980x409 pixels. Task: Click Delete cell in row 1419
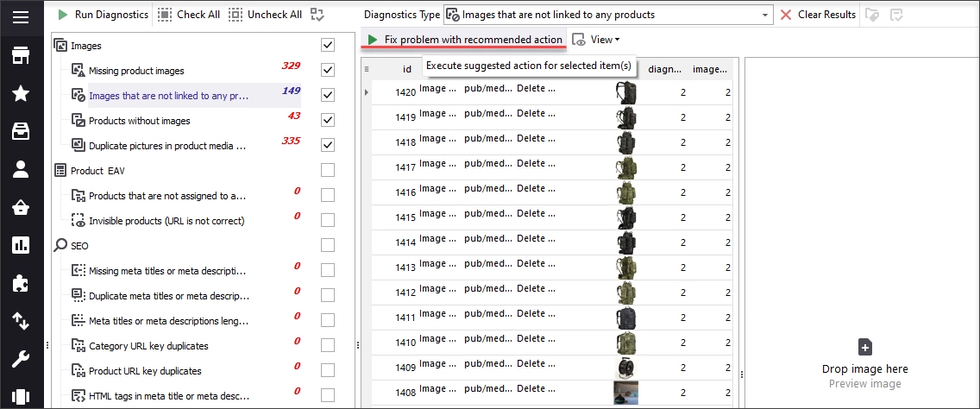point(536,113)
